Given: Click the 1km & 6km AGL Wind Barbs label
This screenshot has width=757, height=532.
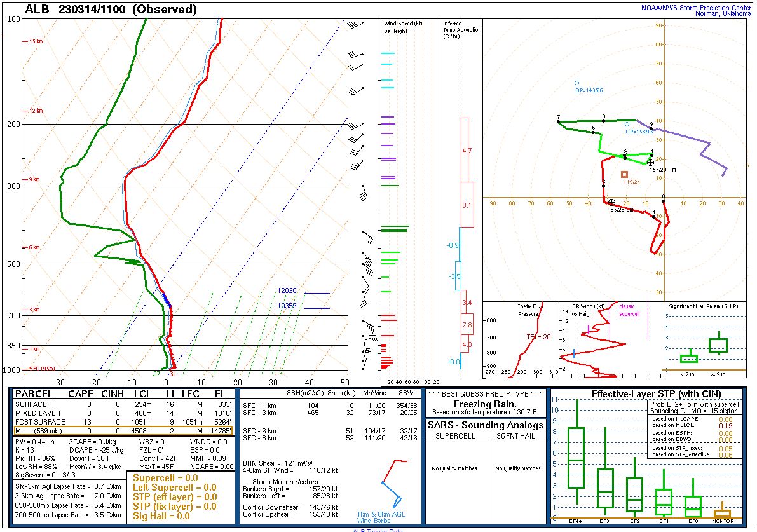Looking at the screenshot, I should pyautogui.click(x=381, y=517).
